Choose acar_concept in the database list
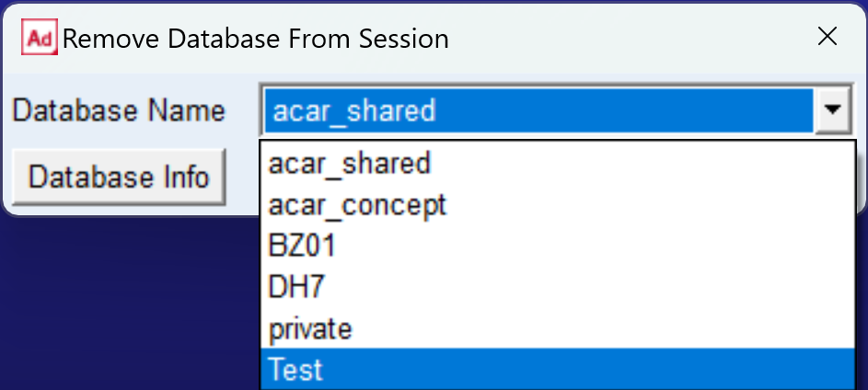 pyautogui.click(x=357, y=205)
